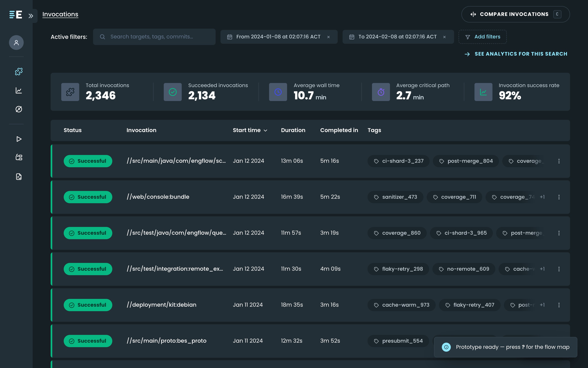Expand the sidebar with double chevron
588x368 pixels.
pyautogui.click(x=31, y=16)
